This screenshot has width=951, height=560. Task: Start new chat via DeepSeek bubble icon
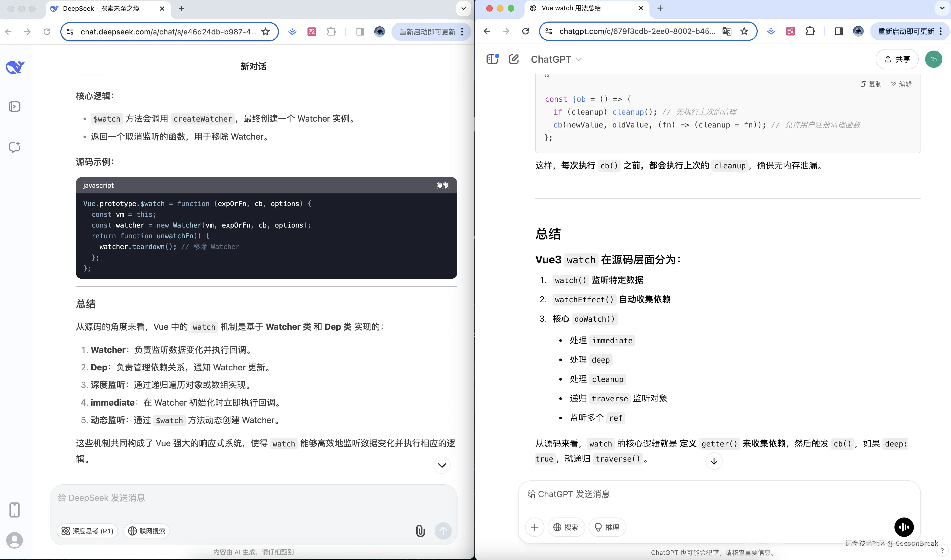point(14,147)
